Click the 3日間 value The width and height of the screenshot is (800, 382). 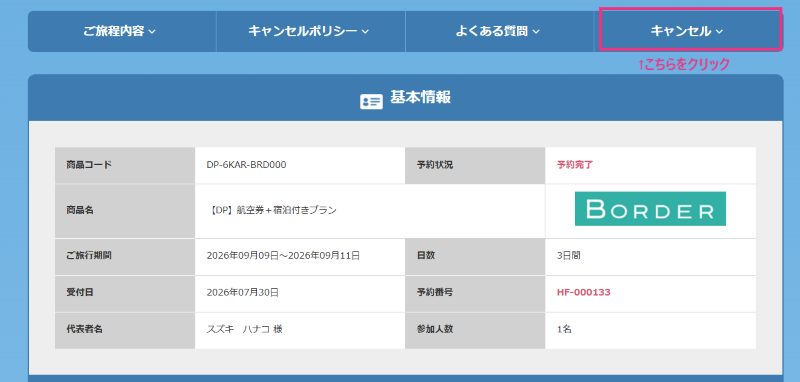click(x=568, y=256)
